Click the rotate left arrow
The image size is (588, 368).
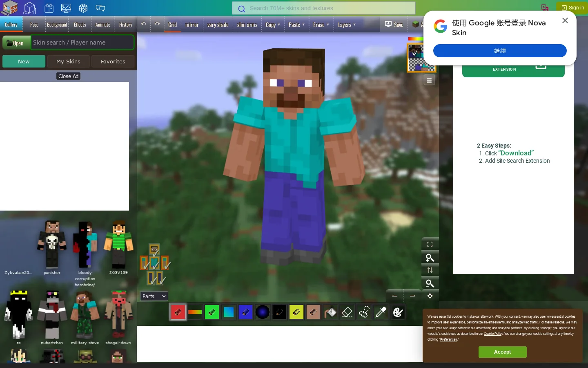[x=394, y=296]
